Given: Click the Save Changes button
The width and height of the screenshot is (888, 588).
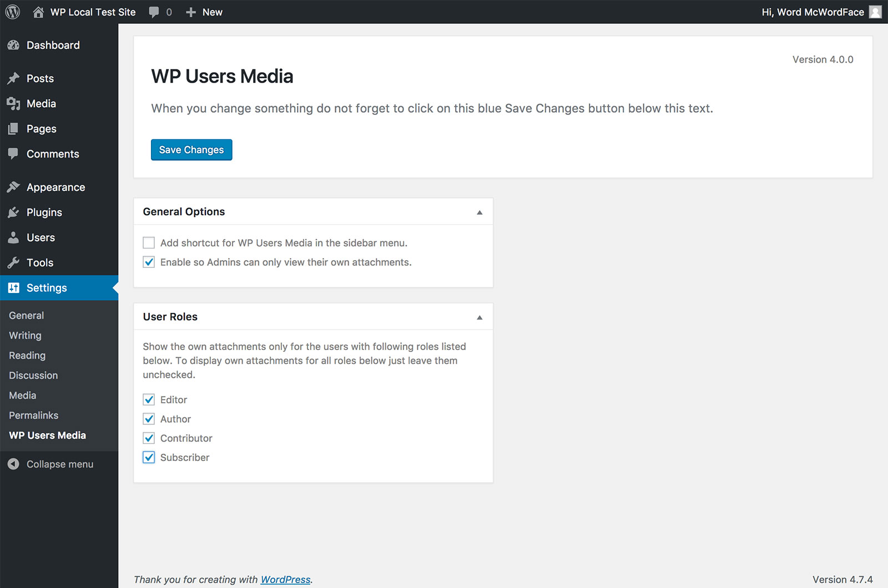Looking at the screenshot, I should point(191,150).
